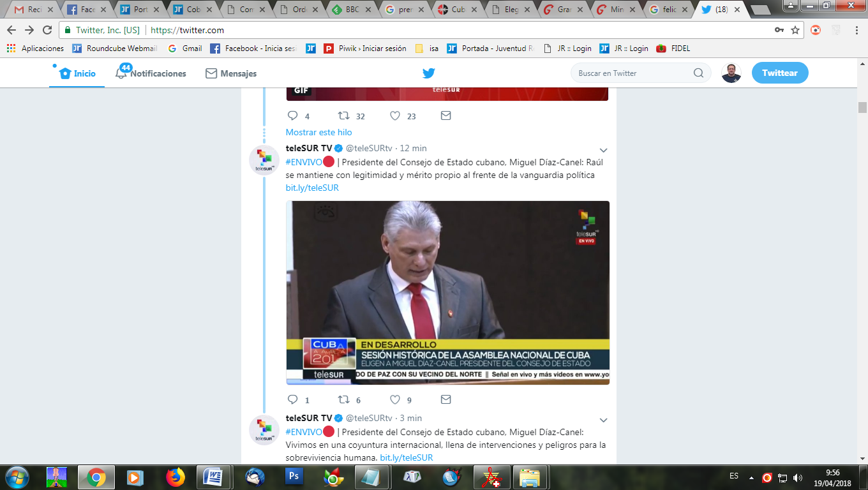Click the volume speaker tray icon
The width and height of the screenshot is (868, 490).
[x=798, y=477]
